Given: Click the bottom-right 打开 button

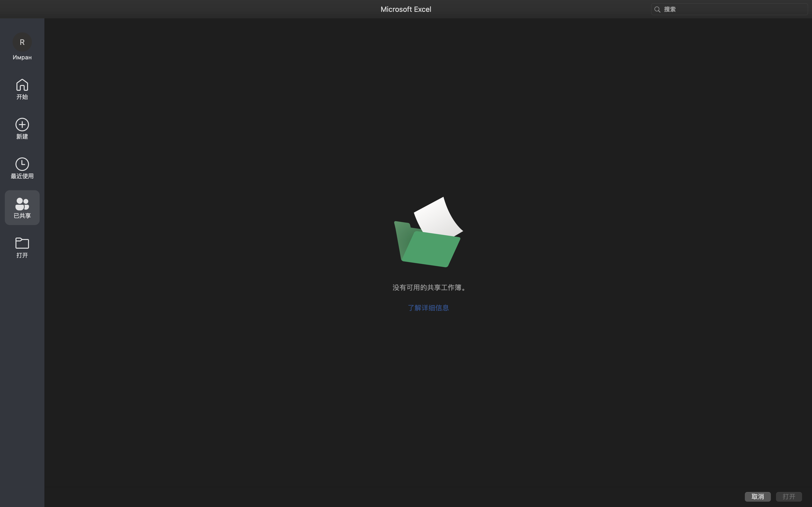Looking at the screenshot, I should pyautogui.click(x=789, y=496).
